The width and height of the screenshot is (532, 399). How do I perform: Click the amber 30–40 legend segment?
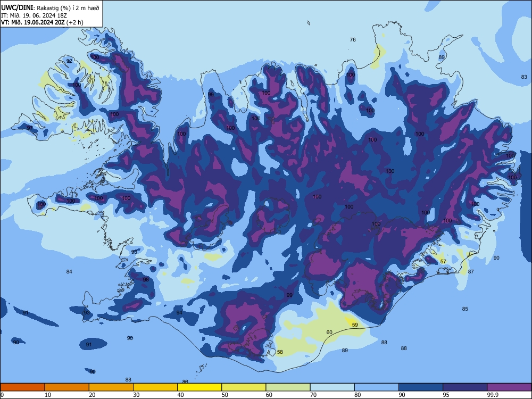coord(155,387)
